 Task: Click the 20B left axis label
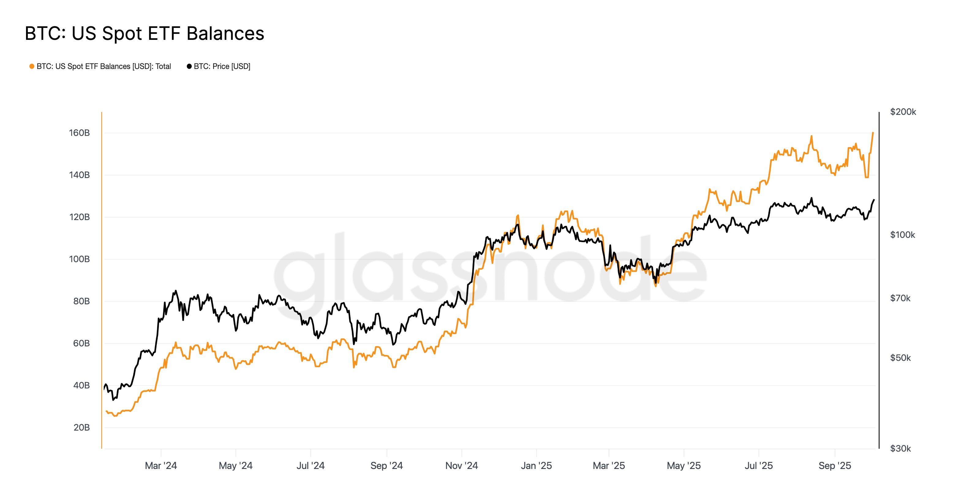pos(81,428)
